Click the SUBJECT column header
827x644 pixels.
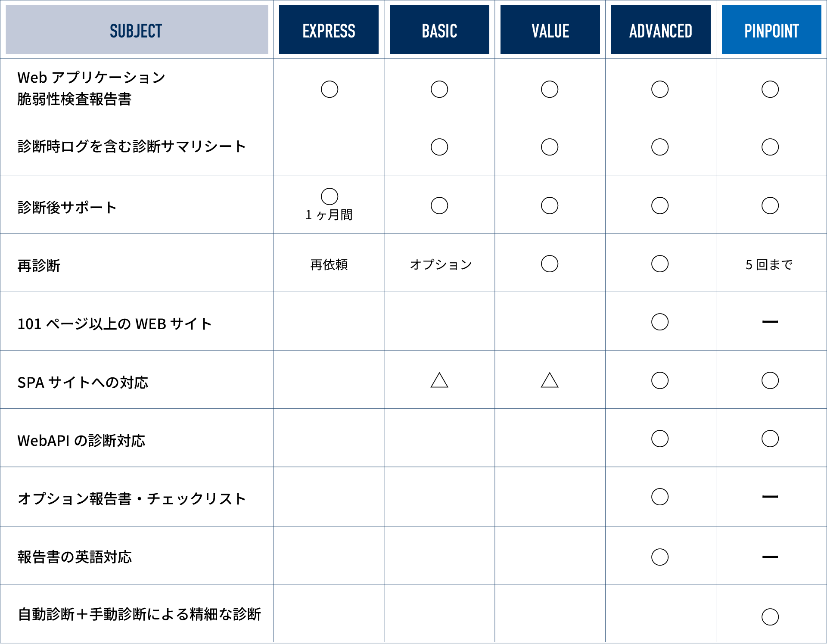137,30
